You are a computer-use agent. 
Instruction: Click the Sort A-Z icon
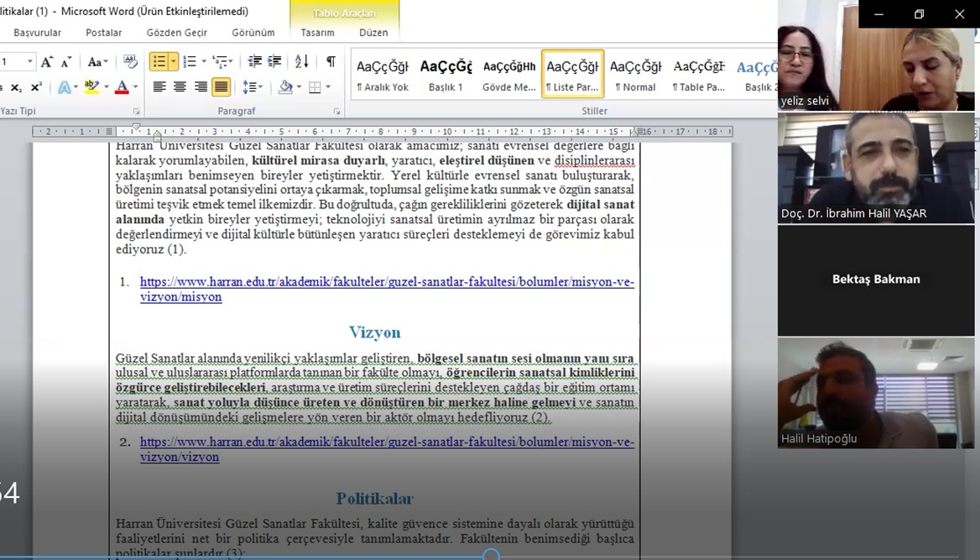tap(302, 62)
